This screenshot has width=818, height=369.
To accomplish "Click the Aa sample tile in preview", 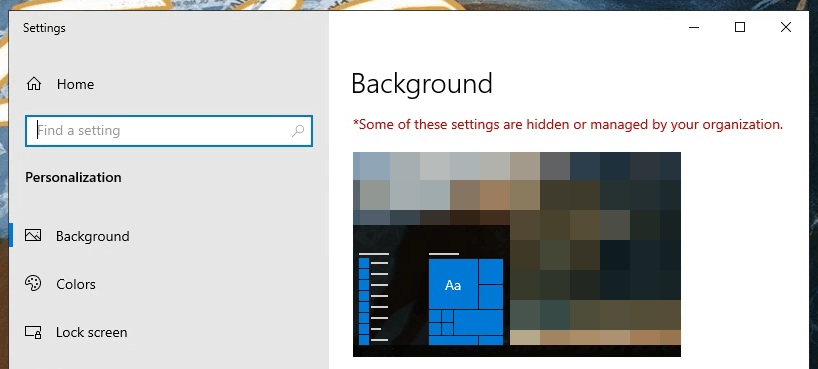I will 453,285.
